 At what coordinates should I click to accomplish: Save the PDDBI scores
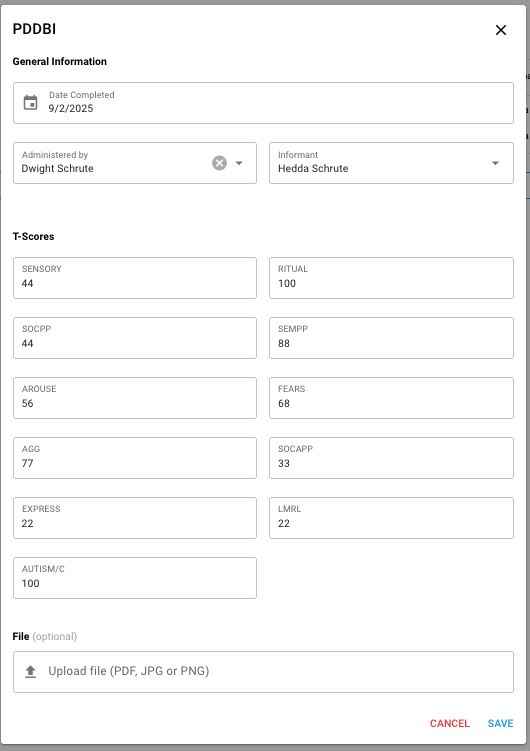500,723
